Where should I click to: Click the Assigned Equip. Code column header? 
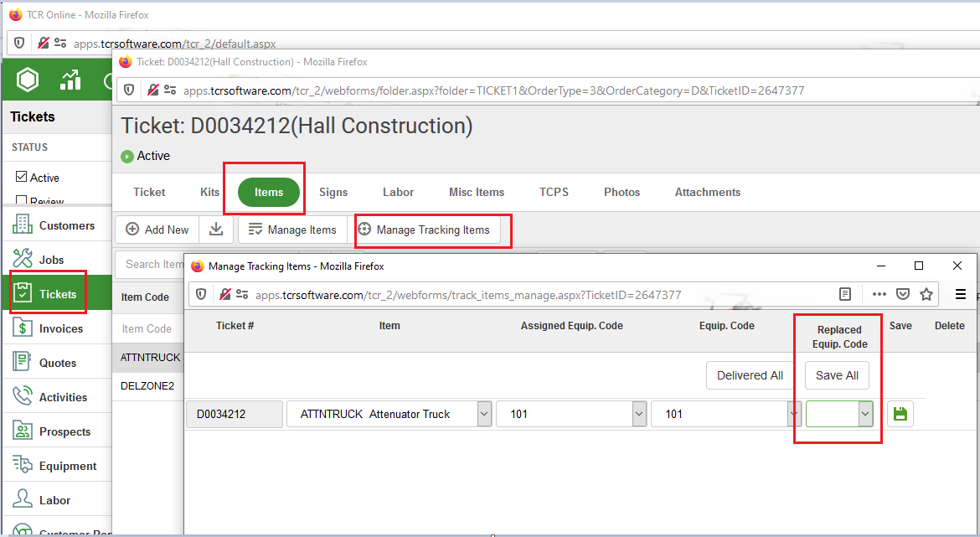(x=571, y=325)
